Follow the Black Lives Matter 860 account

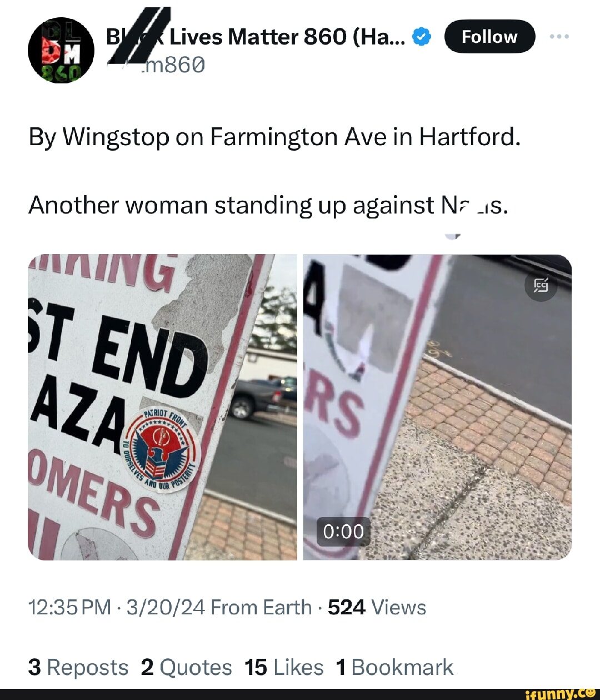click(490, 37)
